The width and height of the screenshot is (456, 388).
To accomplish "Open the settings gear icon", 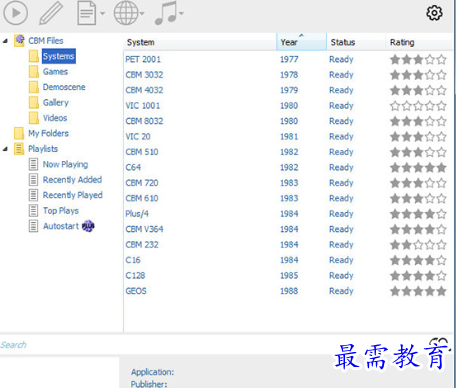I will tap(434, 13).
